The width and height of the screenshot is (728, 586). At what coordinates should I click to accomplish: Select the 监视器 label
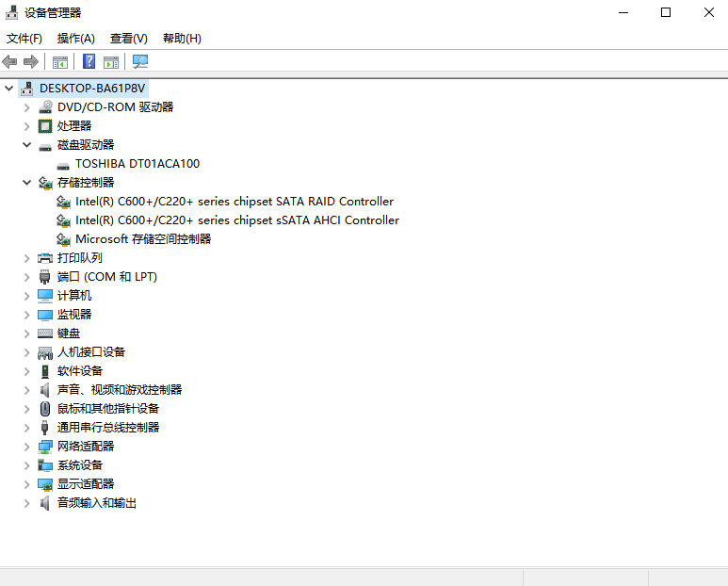74,315
